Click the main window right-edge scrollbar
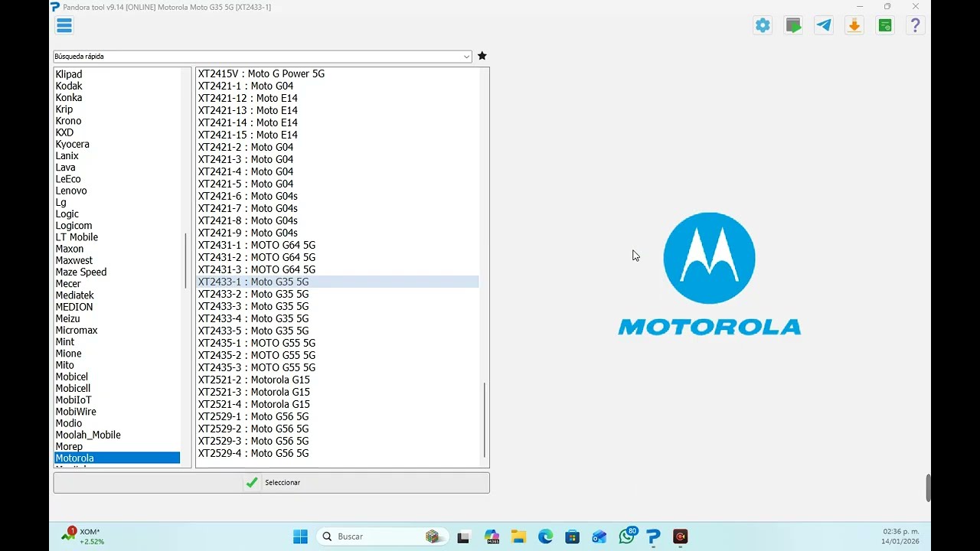980x551 pixels. (x=929, y=488)
